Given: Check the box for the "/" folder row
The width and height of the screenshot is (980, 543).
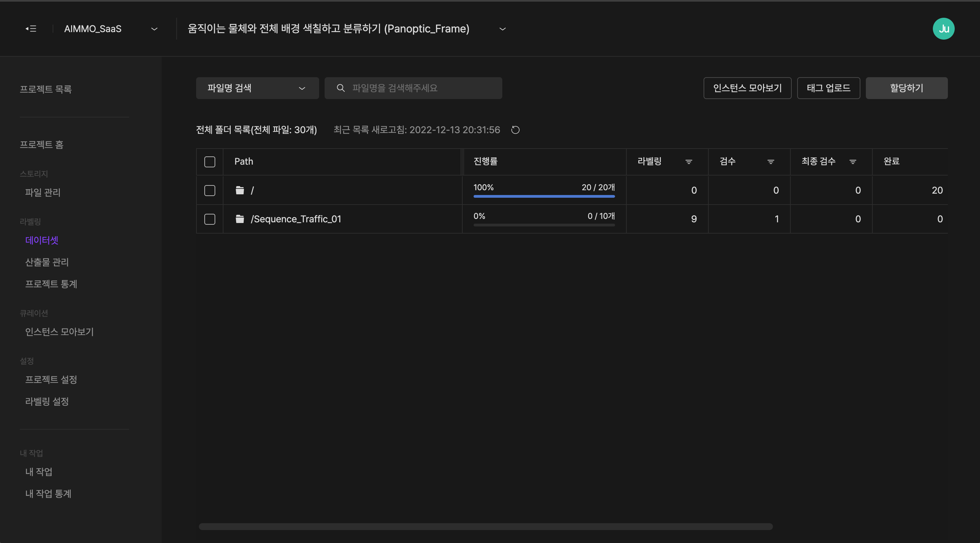Looking at the screenshot, I should (209, 191).
